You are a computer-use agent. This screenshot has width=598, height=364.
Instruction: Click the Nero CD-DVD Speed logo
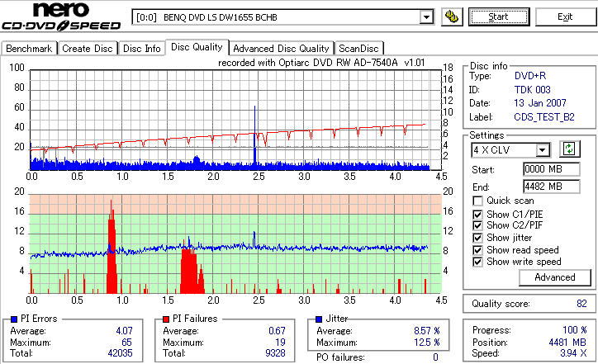61,17
